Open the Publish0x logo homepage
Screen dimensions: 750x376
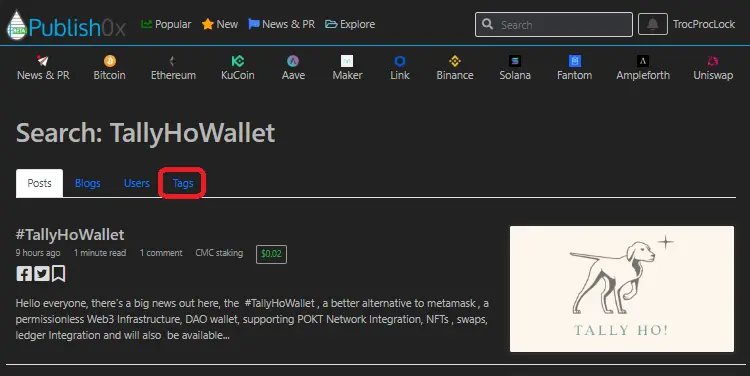[66, 25]
